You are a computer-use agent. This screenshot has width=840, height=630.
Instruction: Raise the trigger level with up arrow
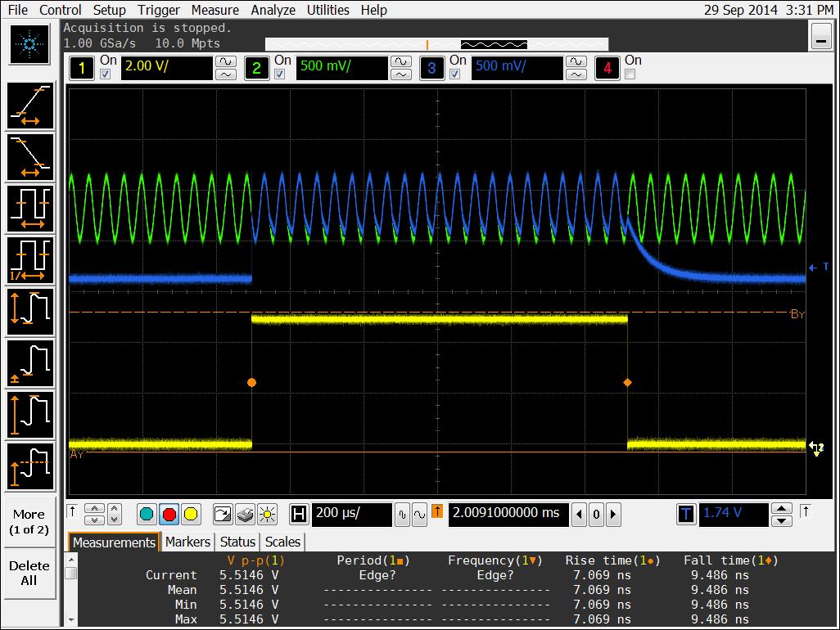(782, 508)
